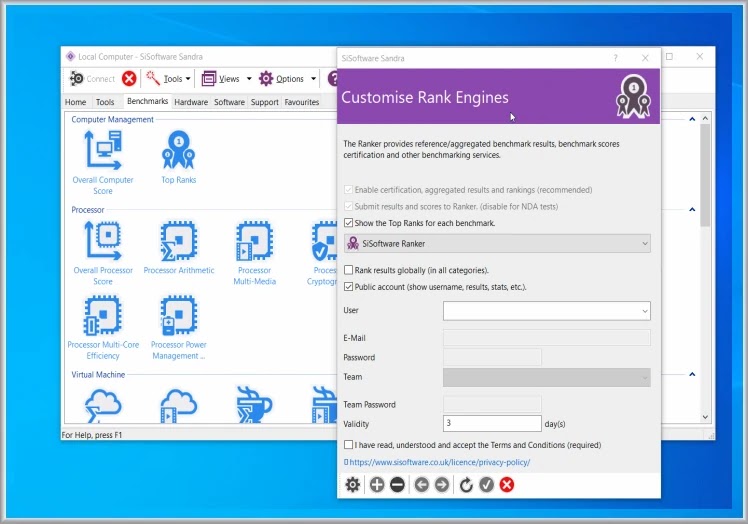The image size is (748, 524).
Task: Open Processor Cryptography benchmark icon
Action: point(324,241)
